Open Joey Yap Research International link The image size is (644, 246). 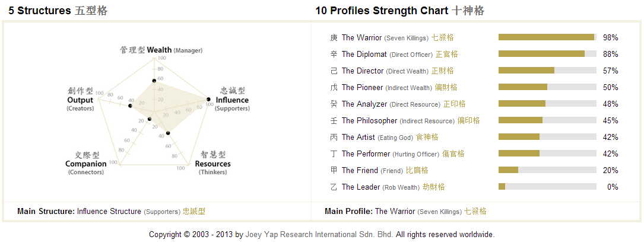[319, 235]
